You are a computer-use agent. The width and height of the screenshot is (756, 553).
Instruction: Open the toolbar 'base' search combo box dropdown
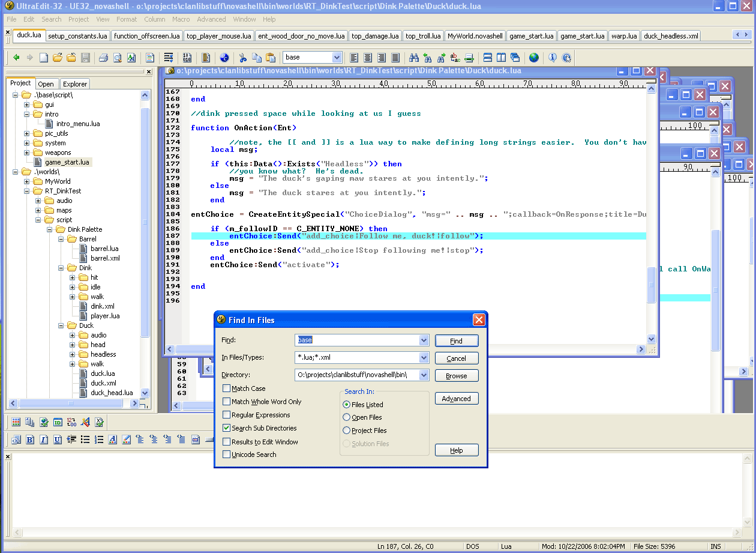point(337,58)
